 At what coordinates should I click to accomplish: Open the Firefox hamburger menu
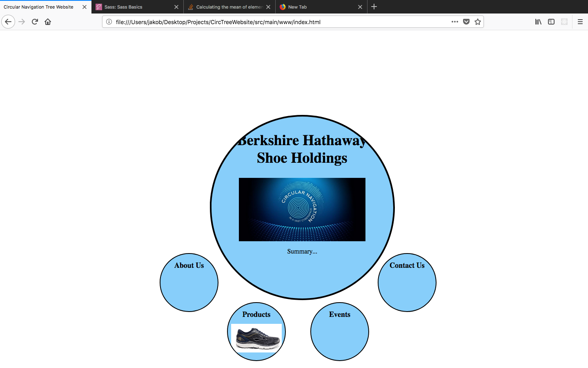[580, 22]
